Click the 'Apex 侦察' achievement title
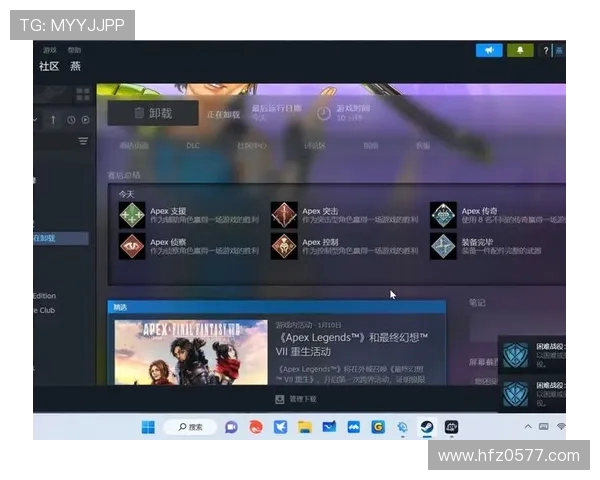Image resolution: width=600 pixels, height=480 pixels. [x=168, y=242]
